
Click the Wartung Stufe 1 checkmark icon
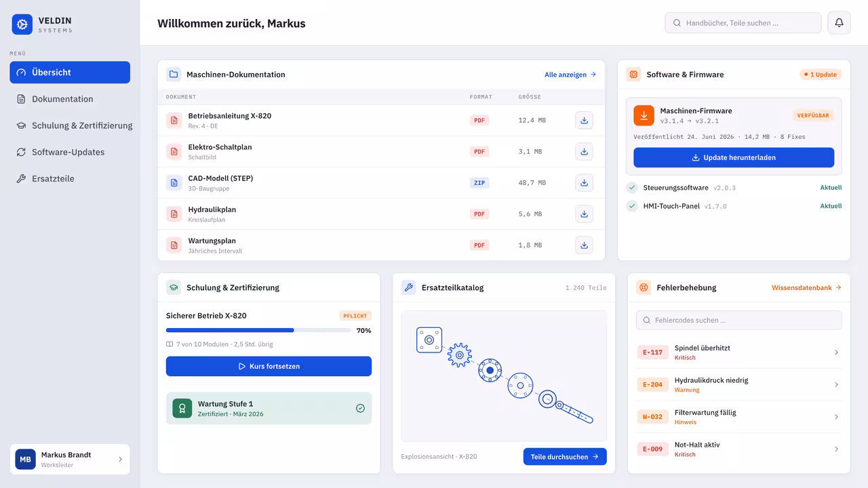click(x=360, y=408)
